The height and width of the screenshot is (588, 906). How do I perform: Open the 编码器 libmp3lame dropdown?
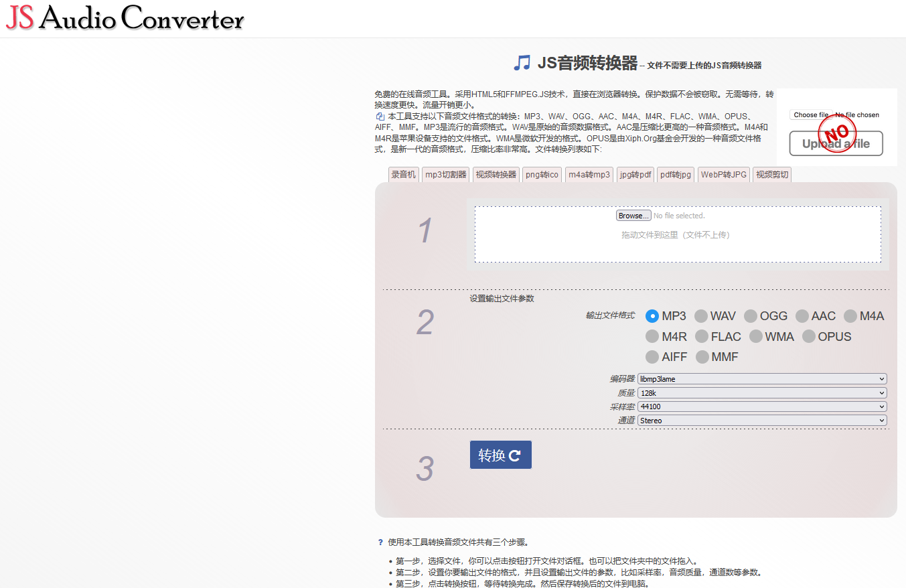[762, 379]
